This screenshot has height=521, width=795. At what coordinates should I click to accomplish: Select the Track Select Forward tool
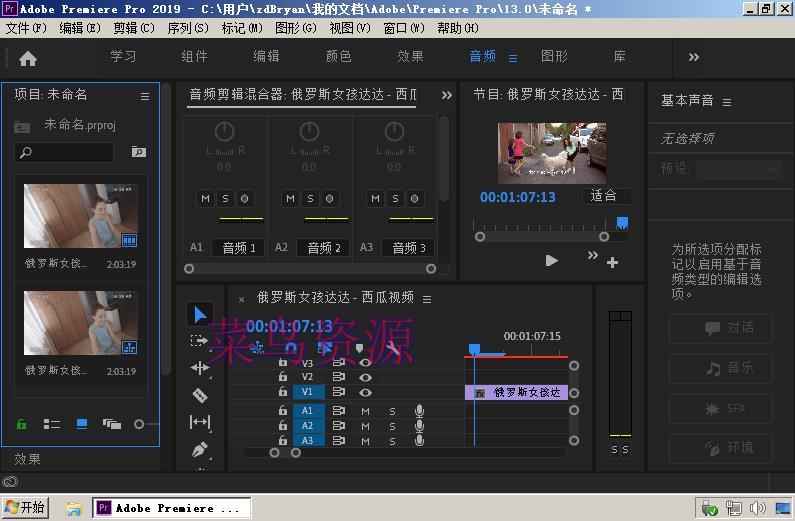tap(199, 341)
